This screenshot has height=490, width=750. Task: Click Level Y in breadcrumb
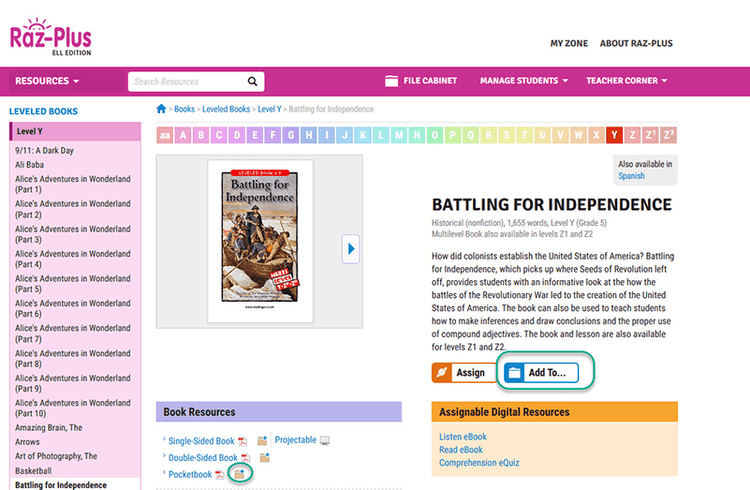pyautogui.click(x=269, y=109)
